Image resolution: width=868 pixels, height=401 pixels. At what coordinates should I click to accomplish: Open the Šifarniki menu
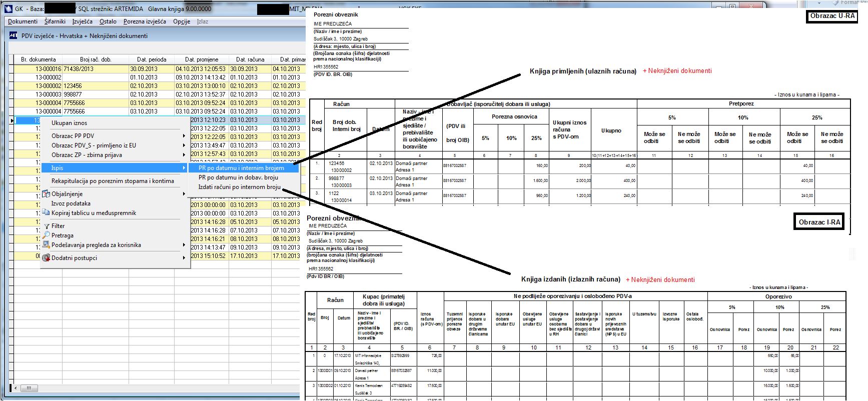[x=55, y=21]
